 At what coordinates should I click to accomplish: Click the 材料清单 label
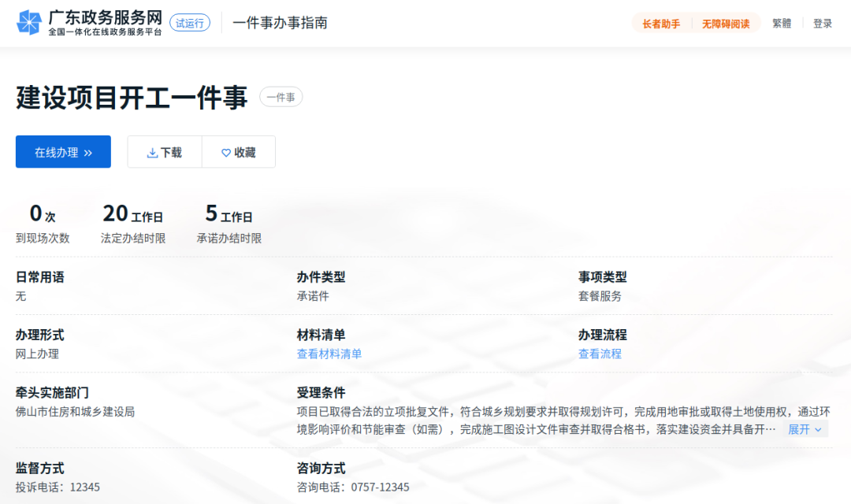pyautogui.click(x=321, y=335)
